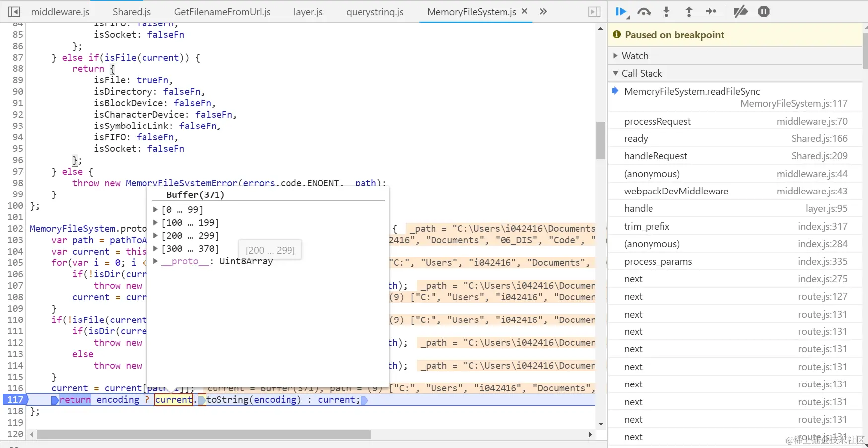Select the querystring.js tab
Screen dimensions: 868x448
coord(375,12)
